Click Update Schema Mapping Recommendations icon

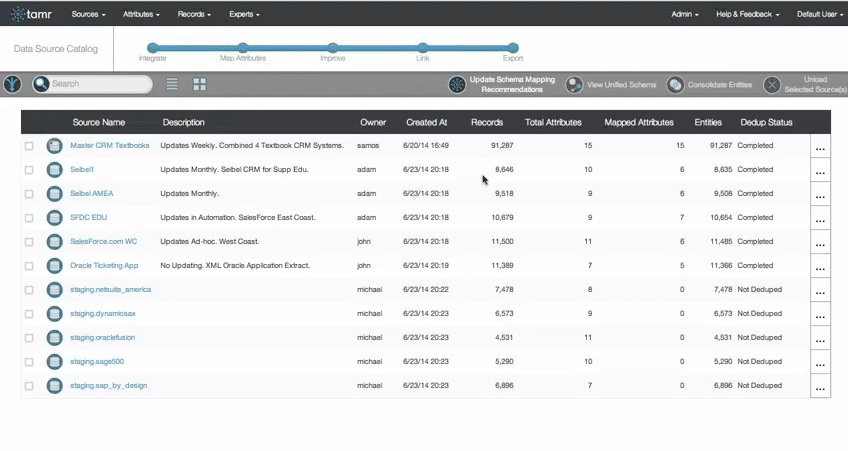click(457, 85)
